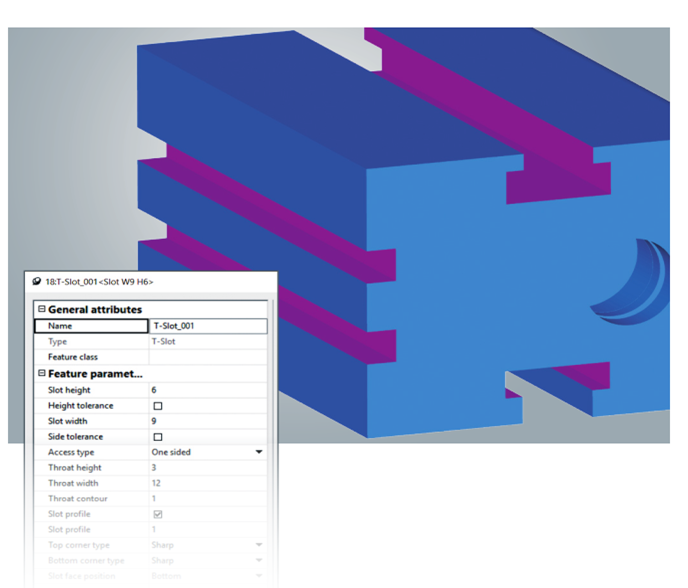The width and height of the screenshot is (688, 588).
Task: Select the Throat contour value 1
Action: [154, 498]
